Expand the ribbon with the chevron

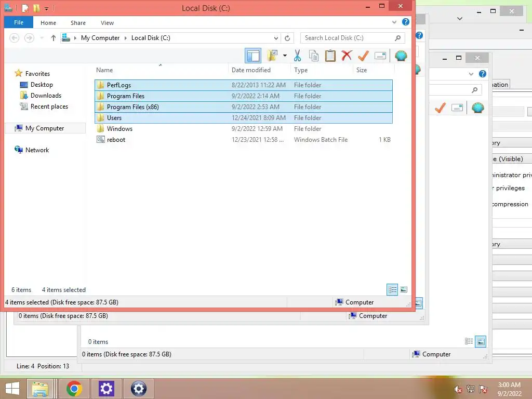pos(394,22)
